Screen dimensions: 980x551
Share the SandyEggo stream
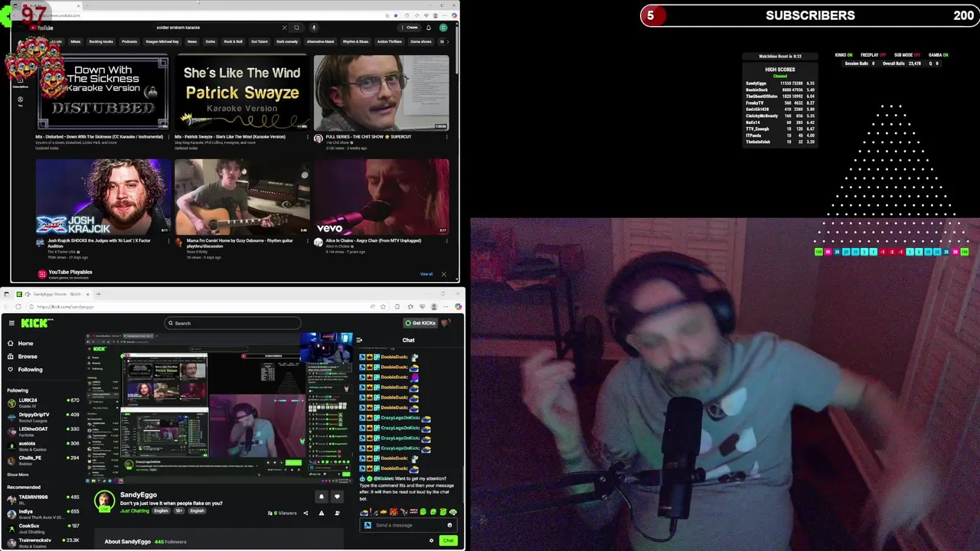click(305, 513)
